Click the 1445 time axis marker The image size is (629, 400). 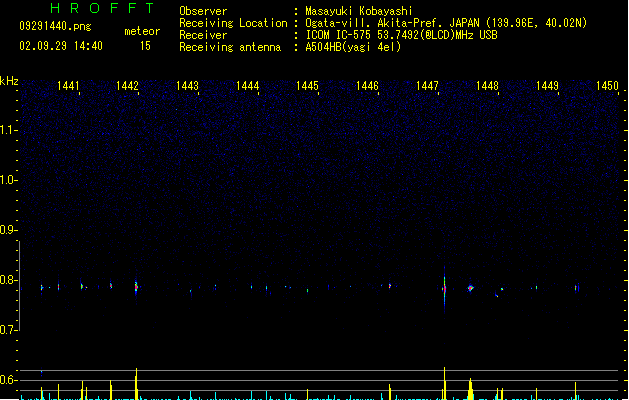coord(307,86)
